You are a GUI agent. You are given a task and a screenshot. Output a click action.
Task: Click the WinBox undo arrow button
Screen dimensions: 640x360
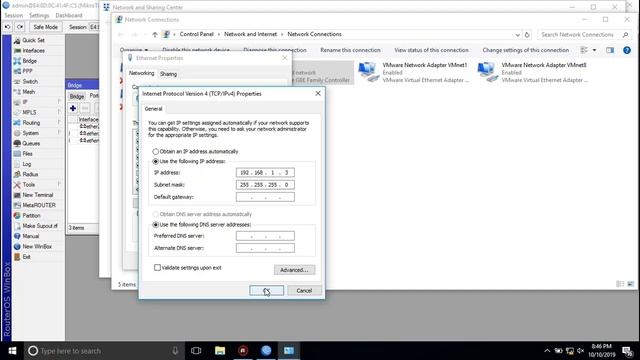[x=7, y=27]
